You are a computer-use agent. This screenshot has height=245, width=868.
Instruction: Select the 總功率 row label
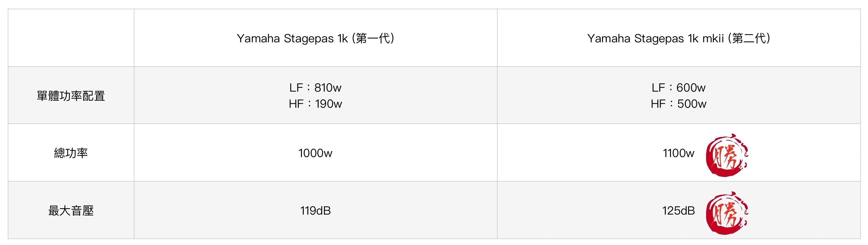71,153
